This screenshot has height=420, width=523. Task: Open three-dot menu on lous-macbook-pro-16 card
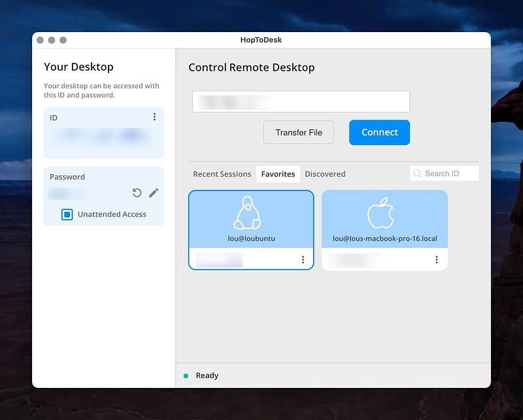(436, 260)
